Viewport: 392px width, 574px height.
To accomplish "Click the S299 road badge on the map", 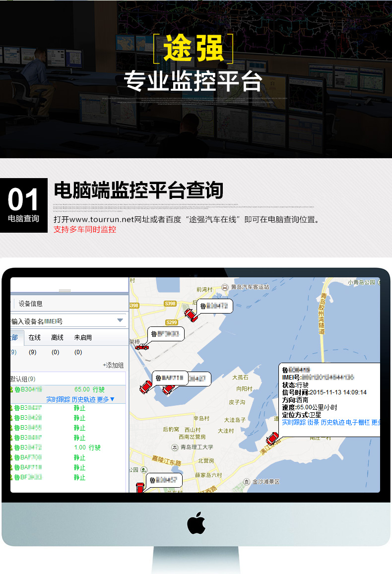I will pos(171,322).
